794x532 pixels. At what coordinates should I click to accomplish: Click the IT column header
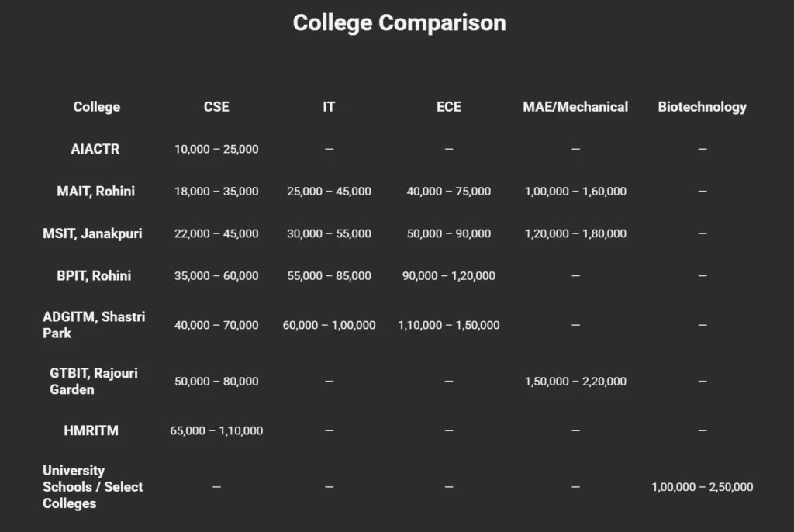click(329, 107)
